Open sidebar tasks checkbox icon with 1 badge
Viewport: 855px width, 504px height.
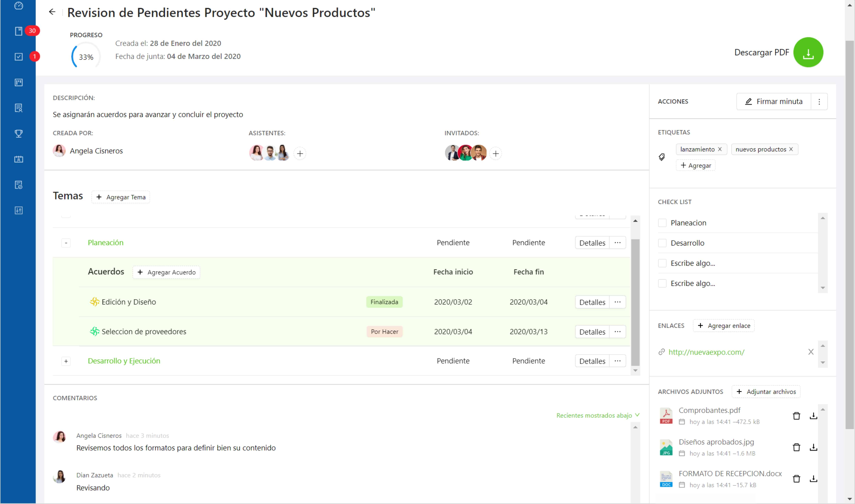[19, 57]
